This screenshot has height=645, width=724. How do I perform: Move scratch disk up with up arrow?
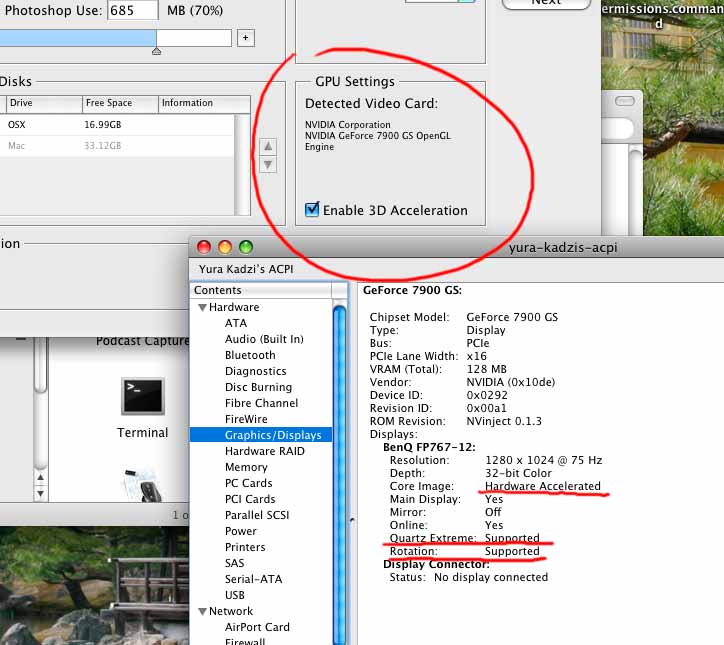268,147
